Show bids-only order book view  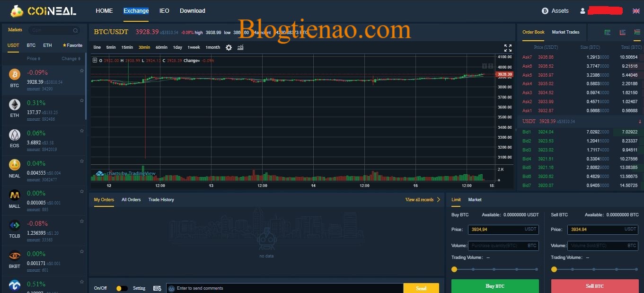coord(608,32)
